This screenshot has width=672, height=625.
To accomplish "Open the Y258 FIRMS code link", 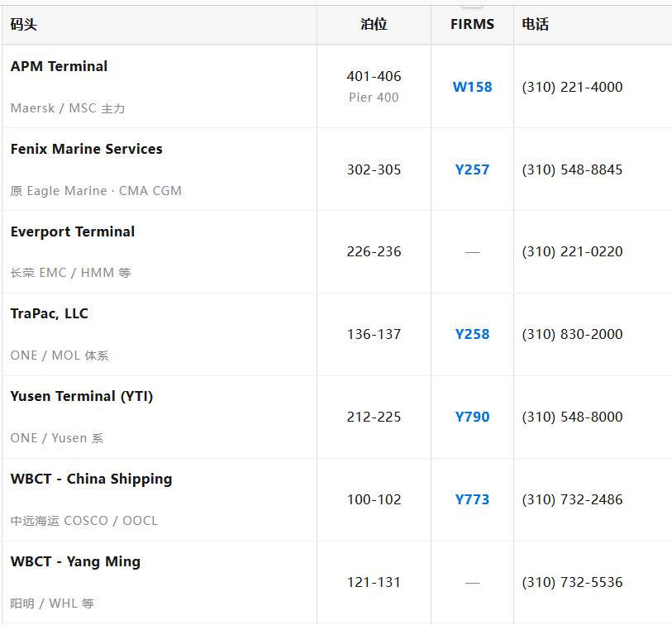I will click(x=472, y=334).
